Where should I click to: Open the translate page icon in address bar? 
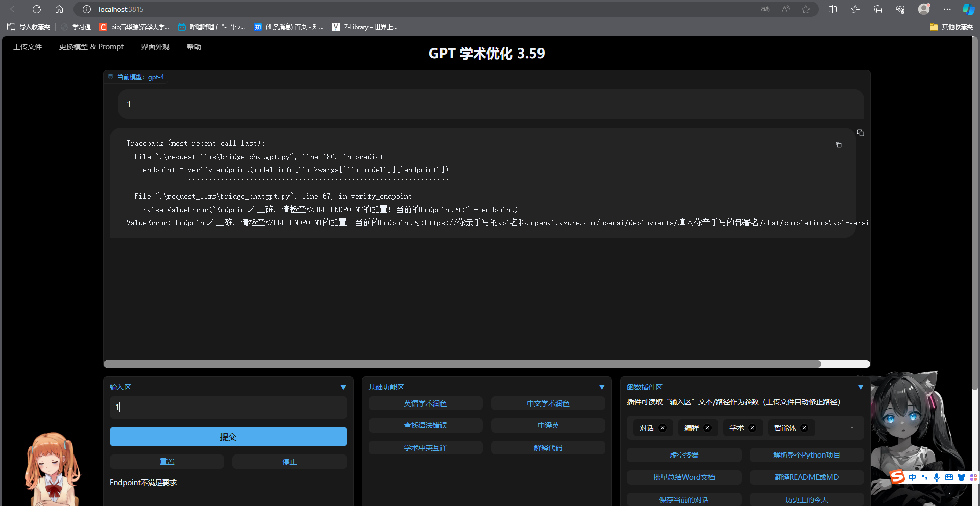tap(764, 9)
